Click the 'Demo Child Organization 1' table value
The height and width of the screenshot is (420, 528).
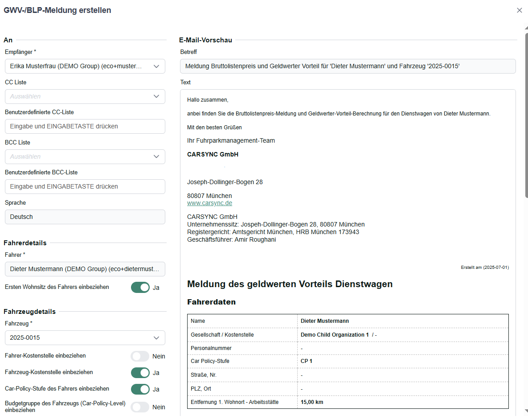[335, 335]
